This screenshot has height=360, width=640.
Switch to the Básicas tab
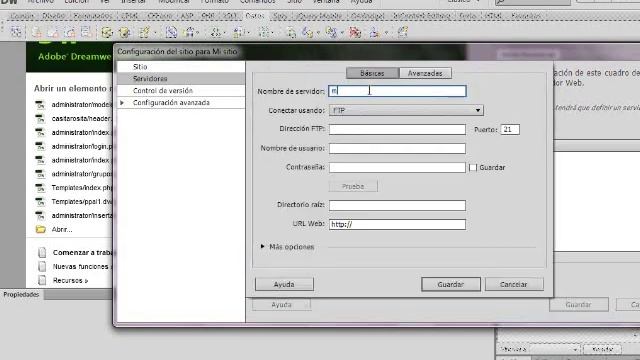click(x=372, y=73)
